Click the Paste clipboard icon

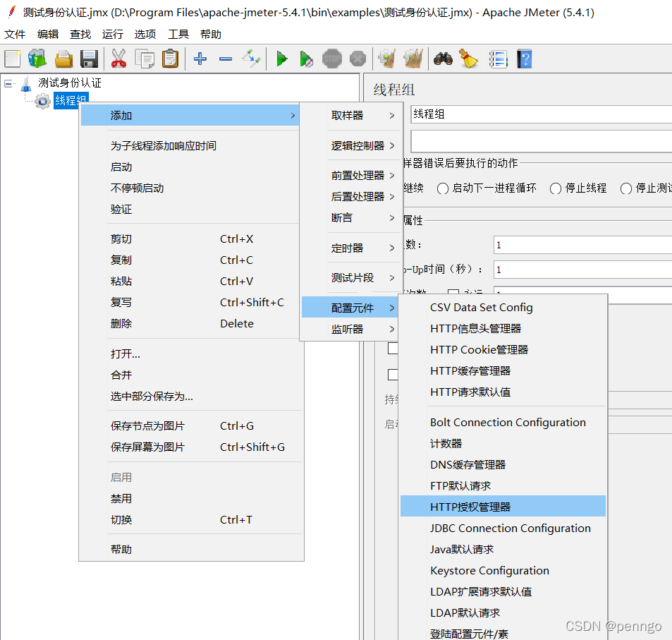(x=170, y=59)
